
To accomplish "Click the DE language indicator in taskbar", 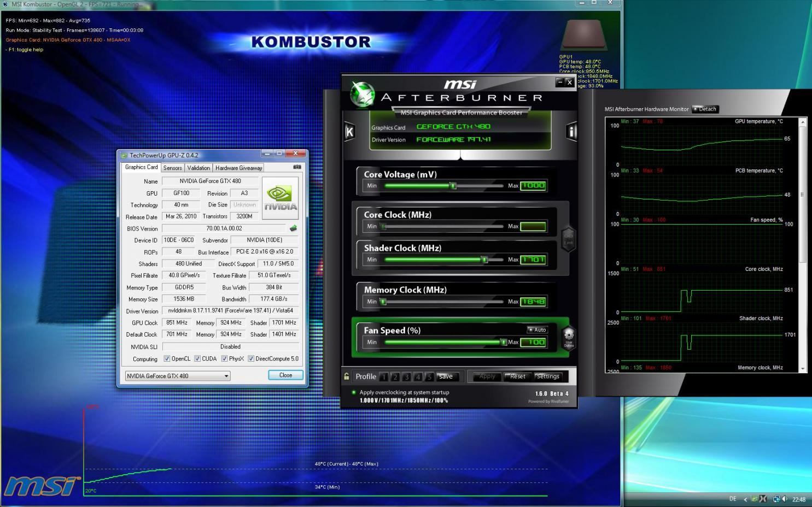I will pyautogui.click(x=733, y=499).
